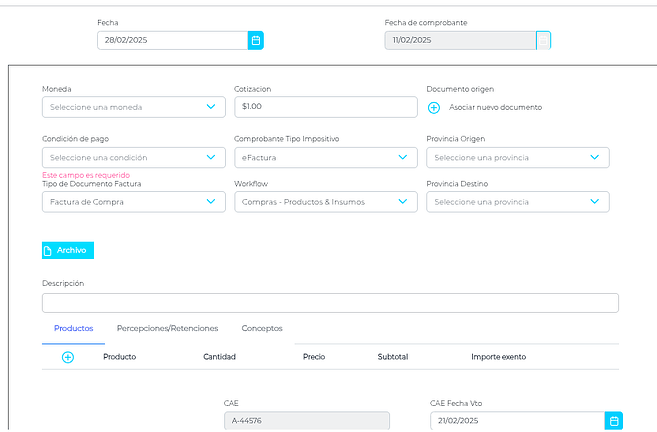The width and height of the screenshot is (657, 432).
Task: Click Asociar nuevo documento link
Action: (x=495, y=107)
